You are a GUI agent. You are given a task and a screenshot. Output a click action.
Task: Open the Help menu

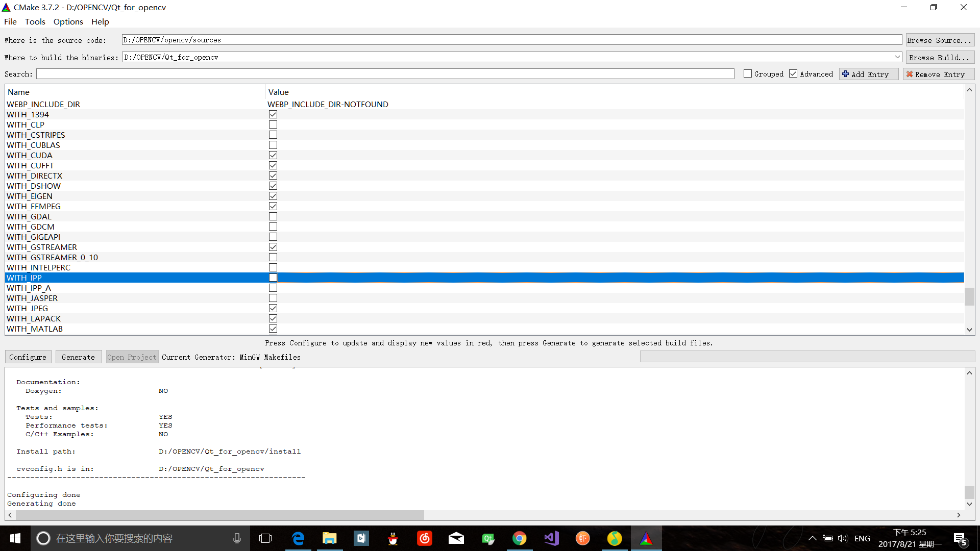point(100,21)
